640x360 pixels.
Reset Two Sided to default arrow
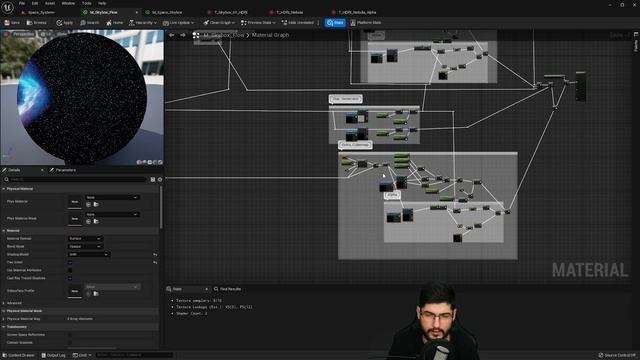[155, 262]
